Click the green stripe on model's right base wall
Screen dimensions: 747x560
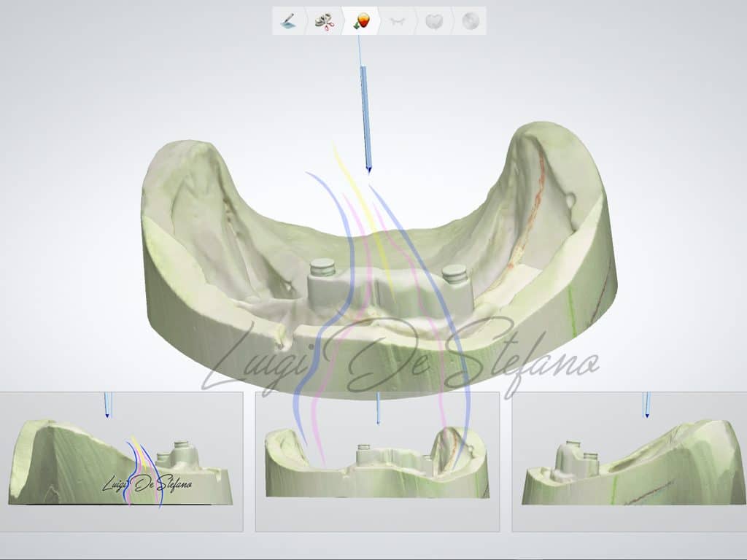tap(572, 308)
